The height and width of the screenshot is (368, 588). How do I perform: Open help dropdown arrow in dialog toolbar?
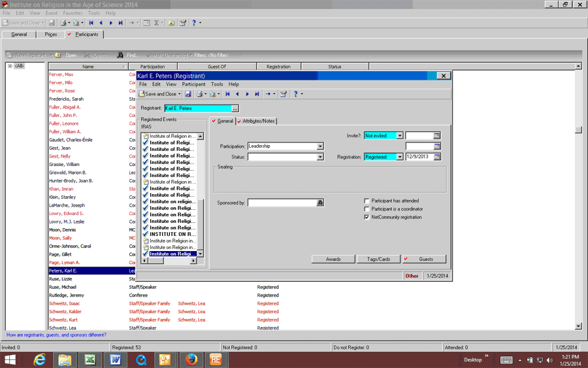(x=302, y=94)
